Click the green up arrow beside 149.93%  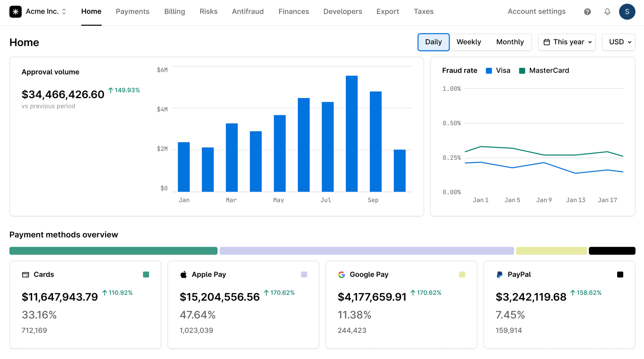[x=111, y=90]
